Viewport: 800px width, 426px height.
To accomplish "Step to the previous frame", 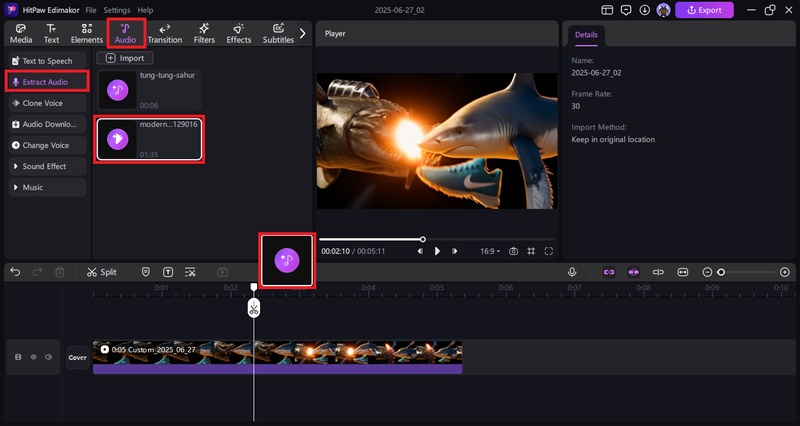I will [x=420, y=251].
